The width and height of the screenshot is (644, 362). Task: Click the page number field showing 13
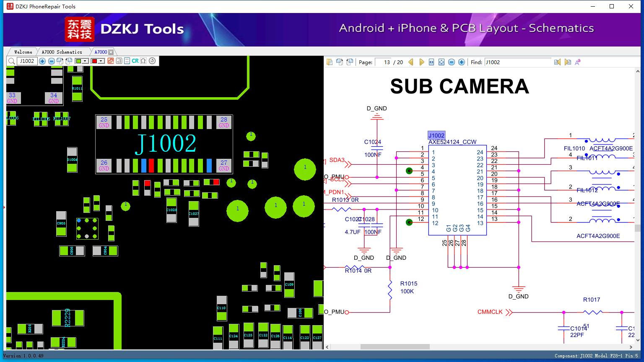pyautogui.click(x=383, y=62)
